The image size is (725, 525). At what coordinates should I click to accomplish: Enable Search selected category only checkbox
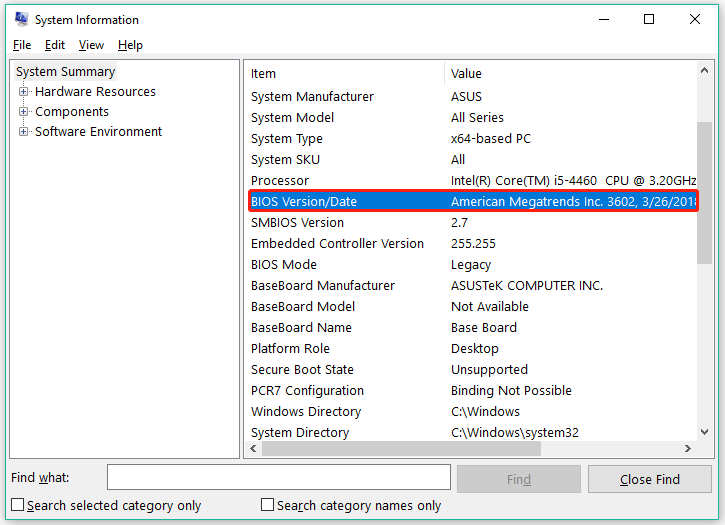[x=18, y=505]
